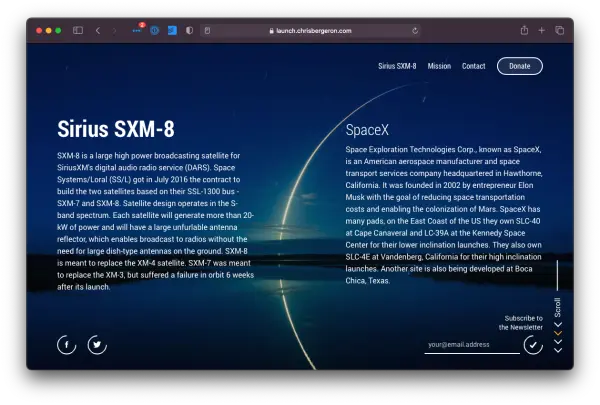Screen dimensions: 600x405
Task: Click the blue square extension icon
Action: [172, 31]
